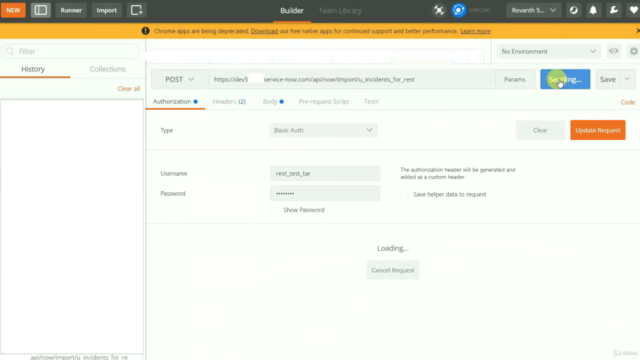Viewport: 640px width, 360px height.
Task: Click the warning icon in the deprecation banner
Action: (x=145, y=31)
